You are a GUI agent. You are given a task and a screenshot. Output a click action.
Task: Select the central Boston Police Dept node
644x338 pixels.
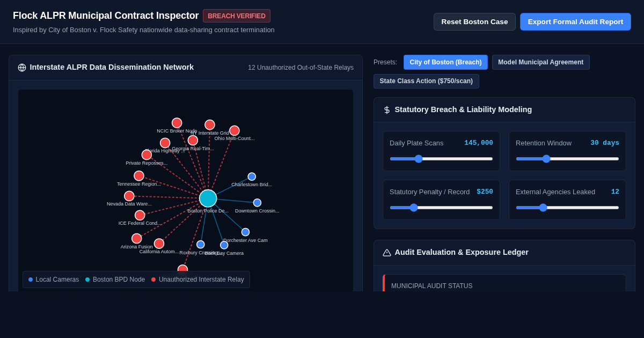(208, 199)
